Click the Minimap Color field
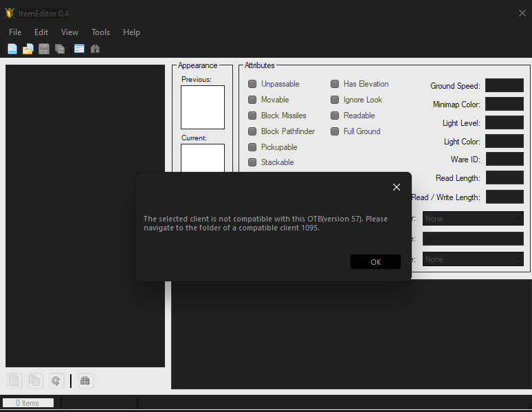 504,104
